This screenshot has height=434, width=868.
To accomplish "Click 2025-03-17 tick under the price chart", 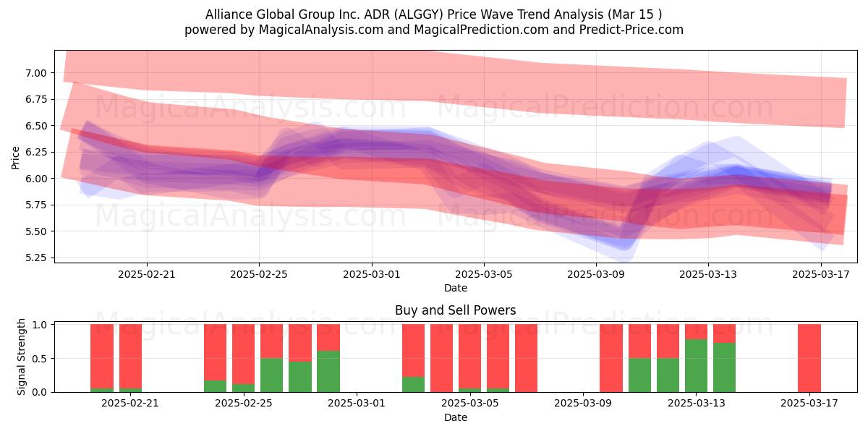I will coord(821,274).
